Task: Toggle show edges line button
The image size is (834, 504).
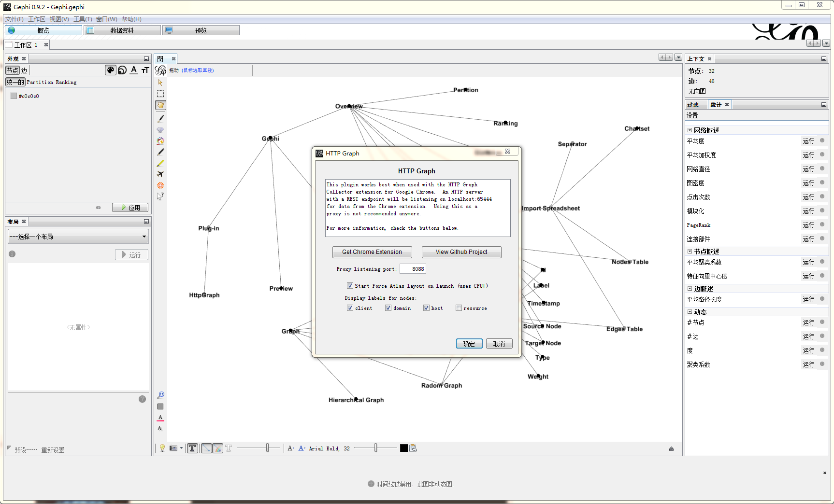Action: pos(206,448)
